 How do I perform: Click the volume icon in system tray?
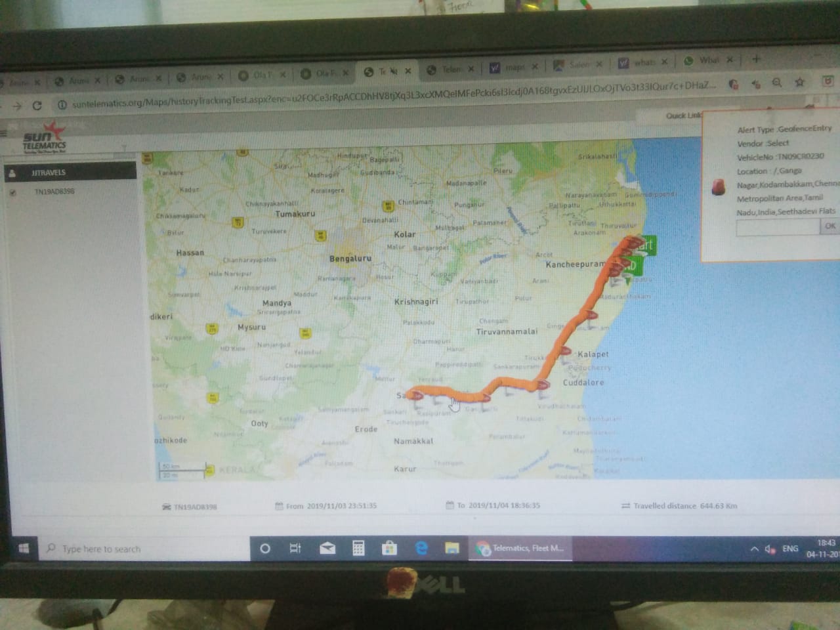[770, 549]
